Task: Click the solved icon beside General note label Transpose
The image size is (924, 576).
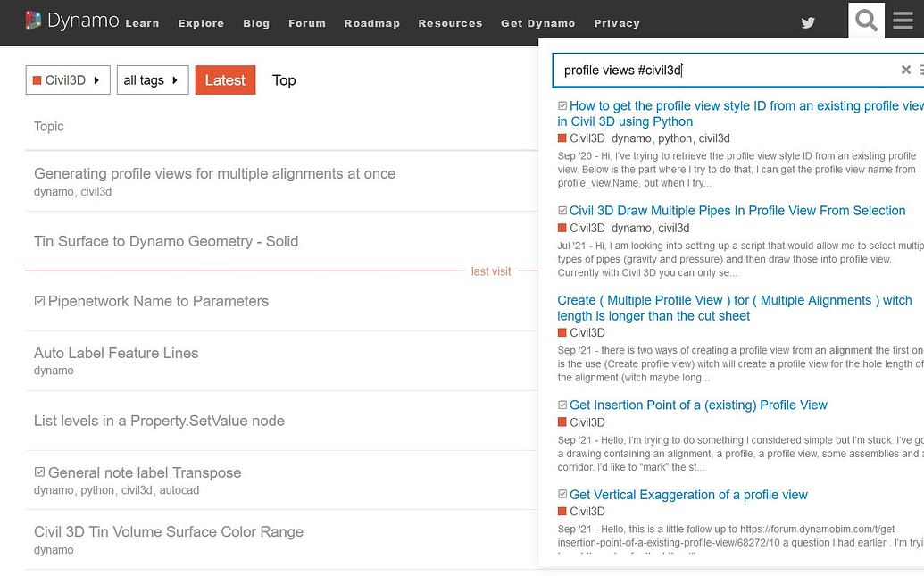Action: pos(39,472)
